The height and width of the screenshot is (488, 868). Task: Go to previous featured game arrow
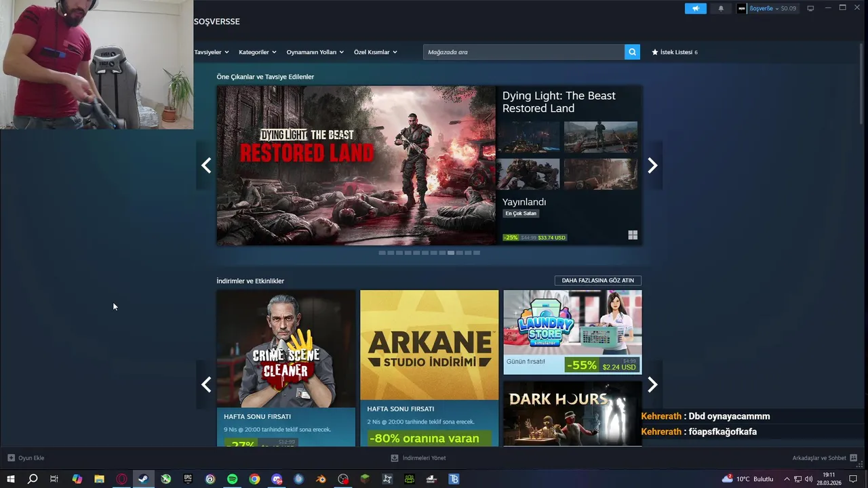tap(206, 165)
